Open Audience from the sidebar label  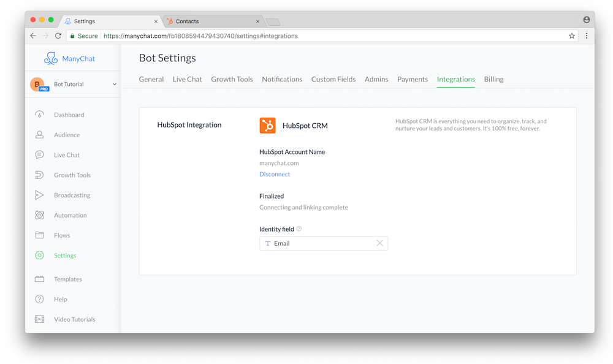pyautogui.click(x=67, y=134)
